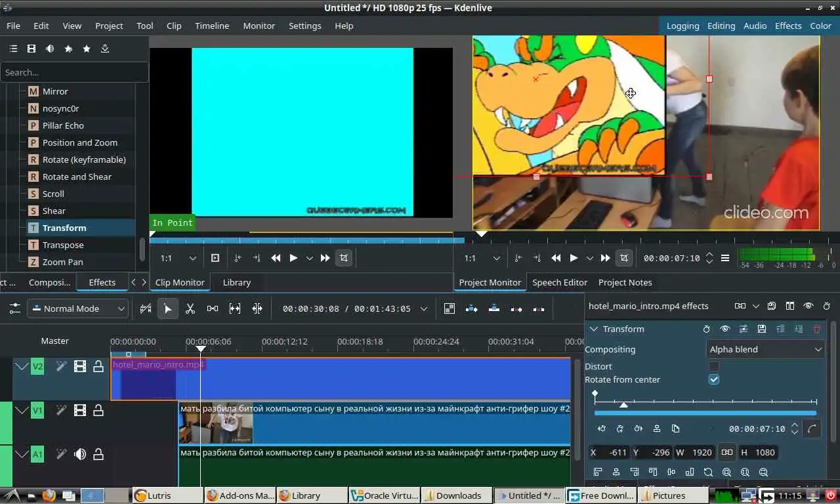Image resolution: width=840 pixels, height=504 pixels.
Task: Align the frame to the left edge
Action: 598,472
